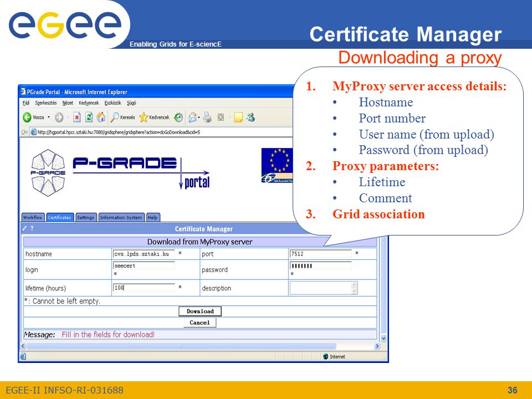
Task: Click the 'Fill in the fields for download!' message
Action: tap(108, 335)
